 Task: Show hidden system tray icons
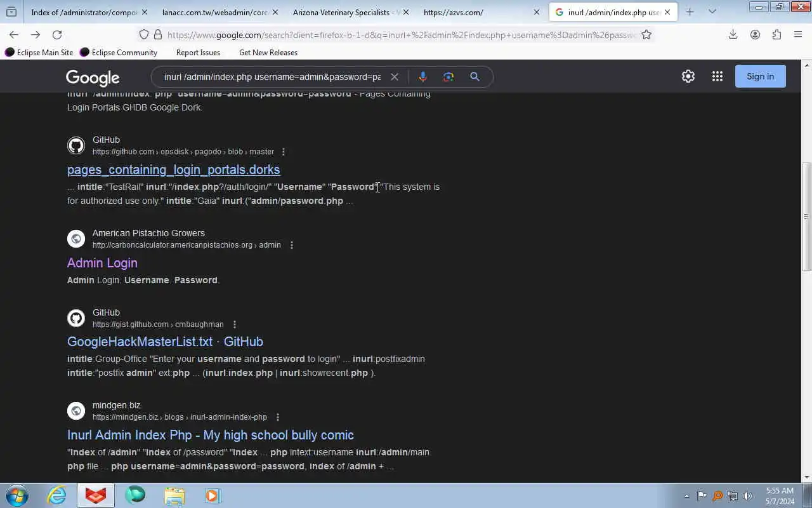point(686,496)
